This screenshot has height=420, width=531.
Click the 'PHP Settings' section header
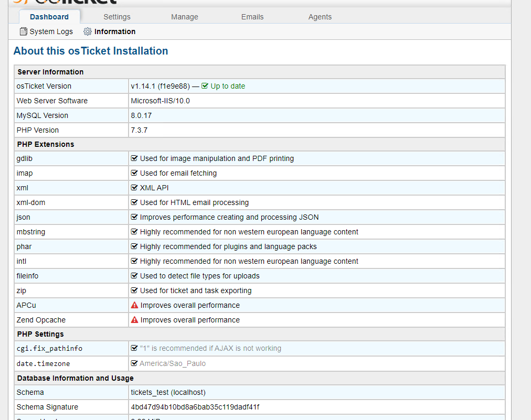tap(40, 334)
